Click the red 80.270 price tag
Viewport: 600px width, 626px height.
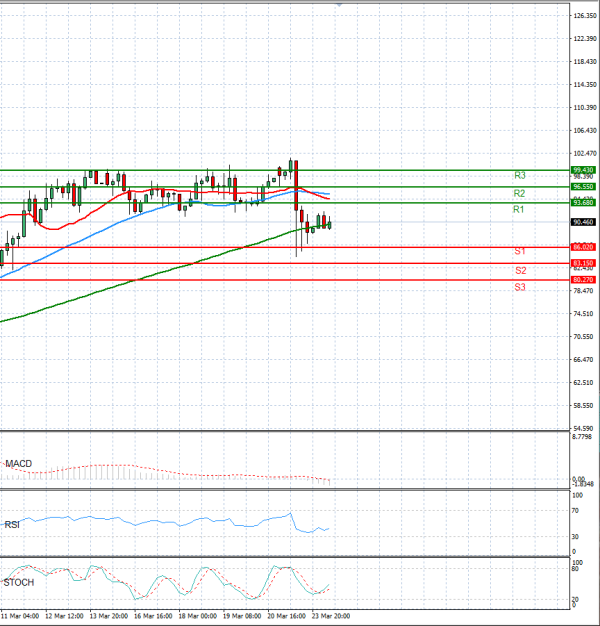pyautogui.click(x=583, y=280)
